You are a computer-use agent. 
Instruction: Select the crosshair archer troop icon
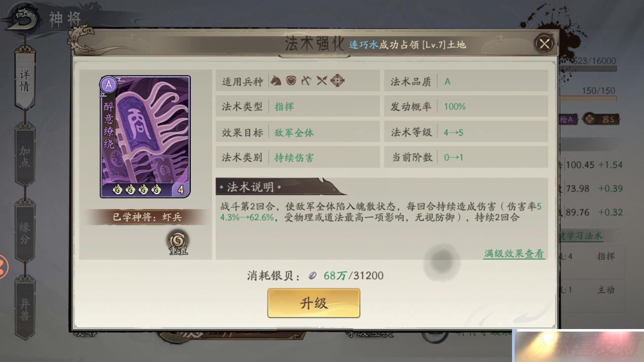[337, 81]
